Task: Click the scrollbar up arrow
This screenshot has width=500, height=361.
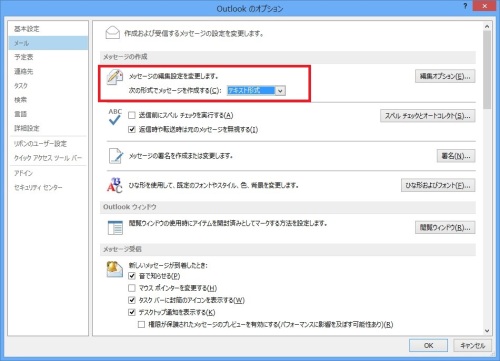Action: [x=487, y=26]
